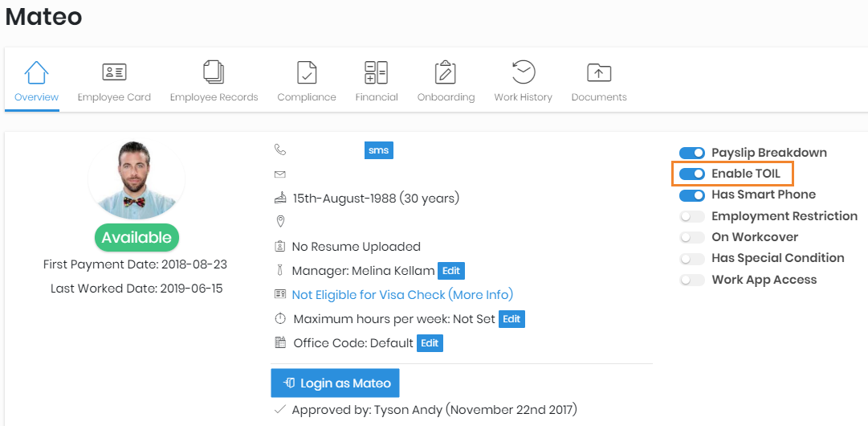Screen dimensions: 868x426
Task: Toggle the Has Smart Phone switch
Action: (x=691, y=195)
